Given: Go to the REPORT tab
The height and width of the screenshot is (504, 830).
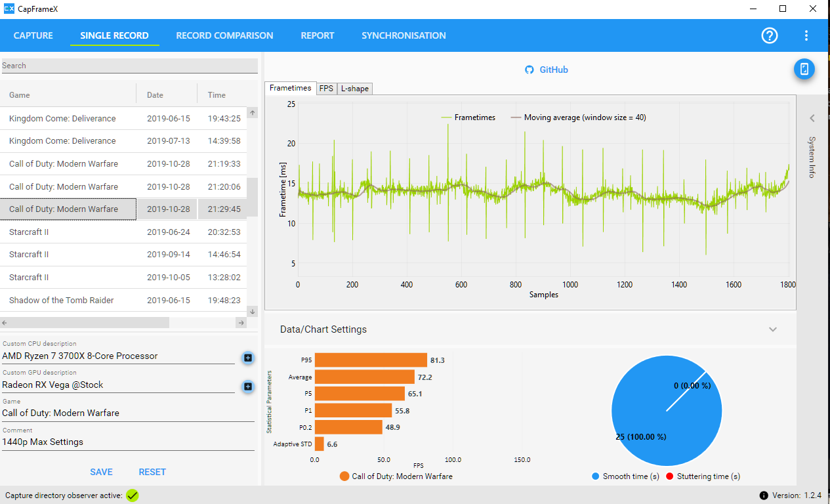Looking at the screenshot, I should click(318, 35).
